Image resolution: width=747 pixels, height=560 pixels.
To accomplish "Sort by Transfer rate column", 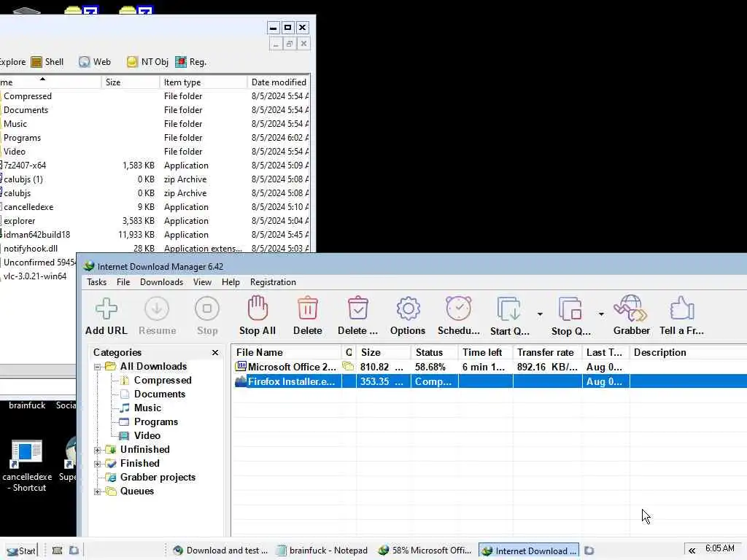I will pyautogui.click(x=547, y=352).
